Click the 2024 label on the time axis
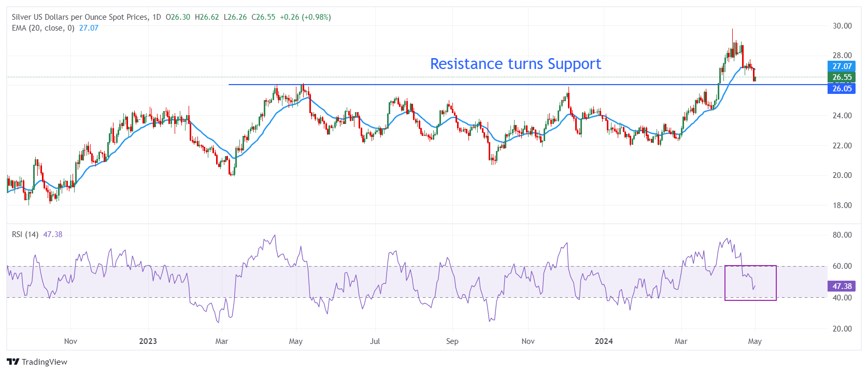 [604, 341]
